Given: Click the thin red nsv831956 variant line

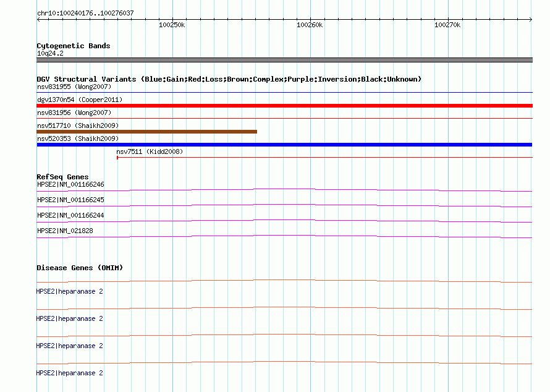Looking at the screenshot, I should click(x=284, y=119).
